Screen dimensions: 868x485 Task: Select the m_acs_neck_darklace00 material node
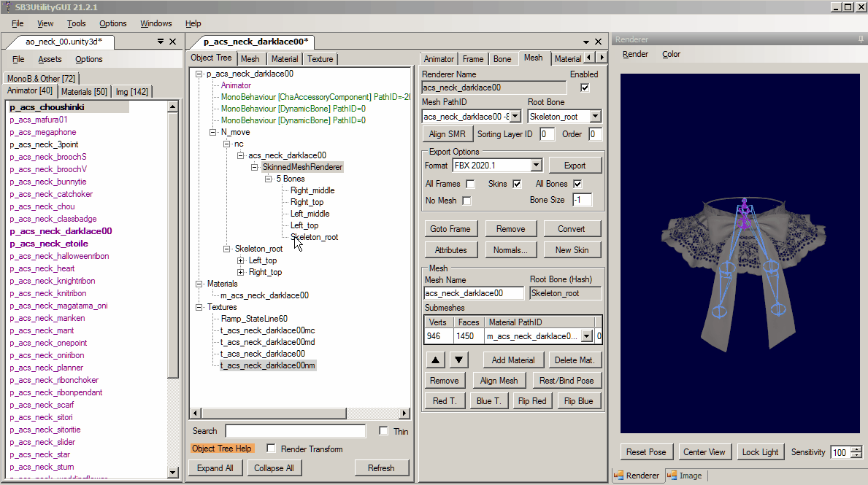click(264, 295)
